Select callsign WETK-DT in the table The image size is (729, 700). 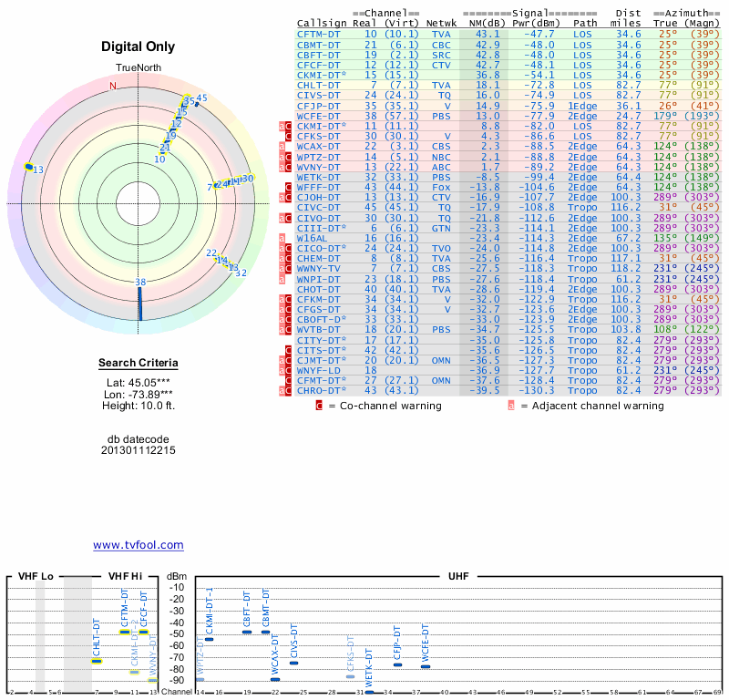pos(318,177)
